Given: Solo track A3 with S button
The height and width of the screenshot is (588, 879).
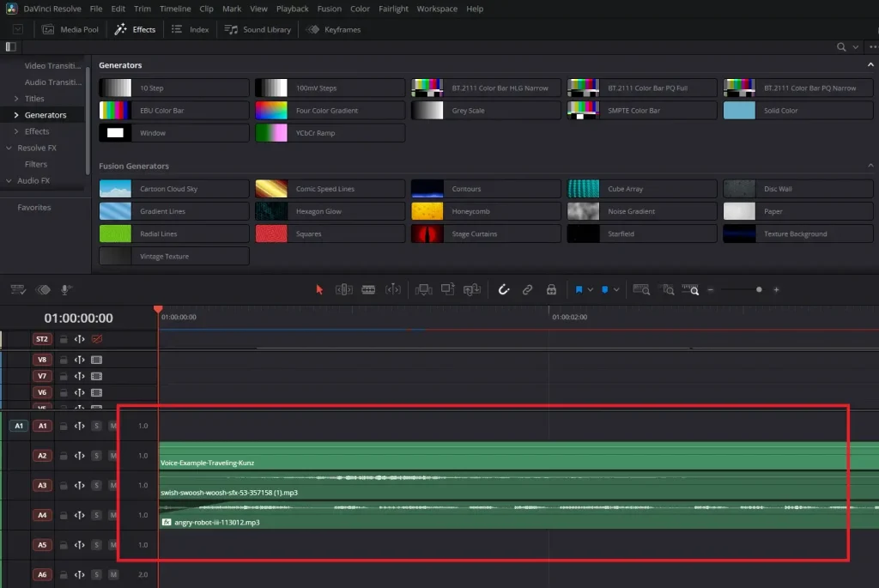Looking at the screenshot, I should click(96, 486).
